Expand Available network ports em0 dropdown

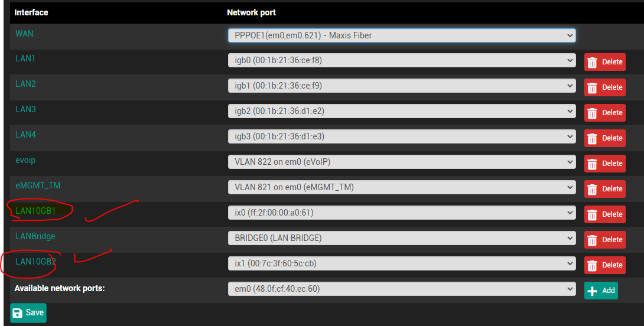point(402,289)
